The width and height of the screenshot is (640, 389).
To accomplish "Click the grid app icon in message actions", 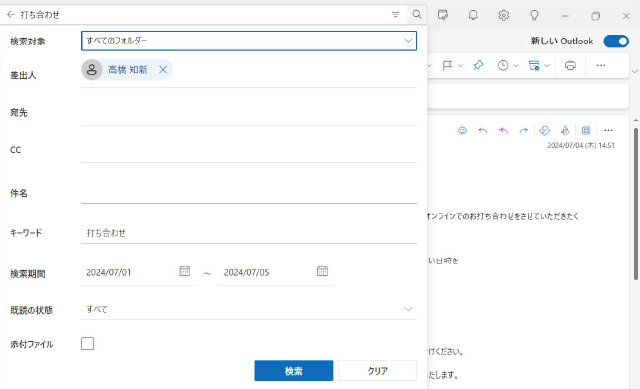I will [586, 130].
